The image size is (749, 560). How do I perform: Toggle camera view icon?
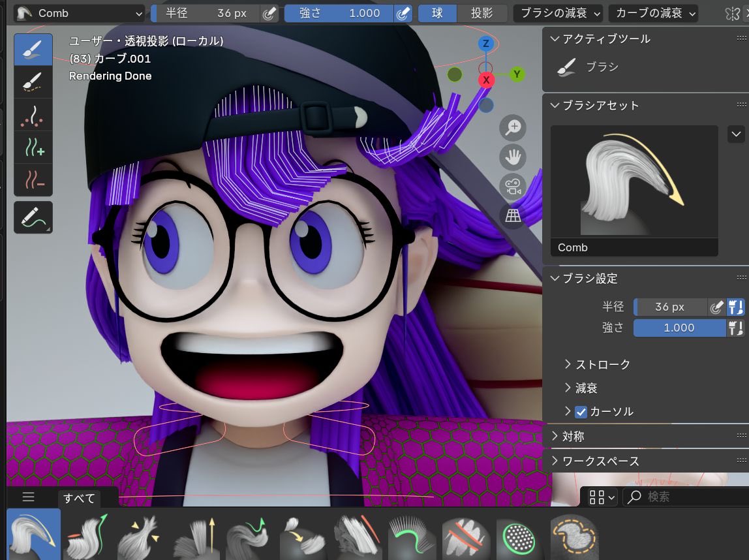(x=513, y=187)
